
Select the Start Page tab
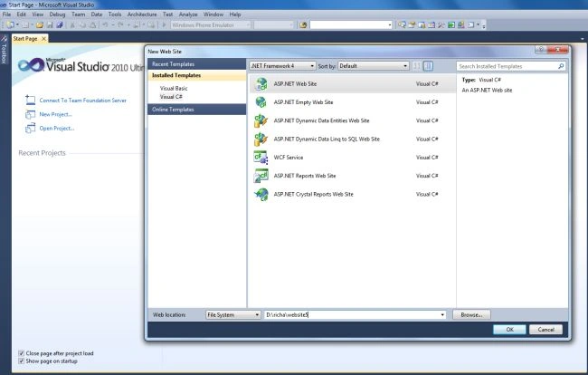point(25,39)
